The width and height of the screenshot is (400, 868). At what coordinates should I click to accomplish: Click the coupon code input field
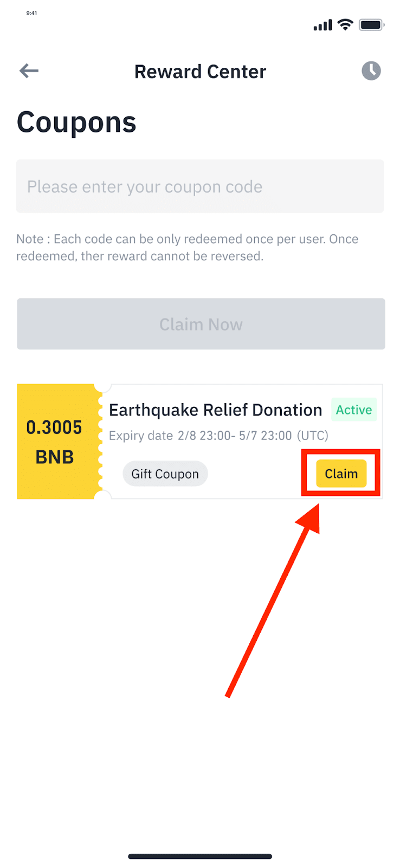point(200,186)
